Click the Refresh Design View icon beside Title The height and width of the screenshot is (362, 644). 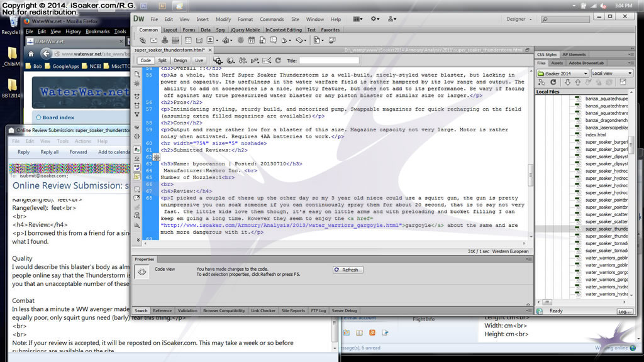(x=278, y=60)
